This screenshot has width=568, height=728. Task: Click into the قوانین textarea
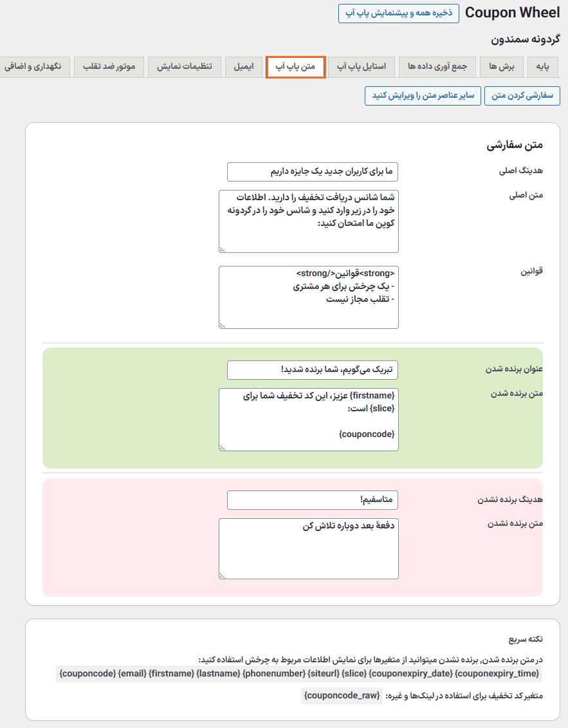pos(309,297)
